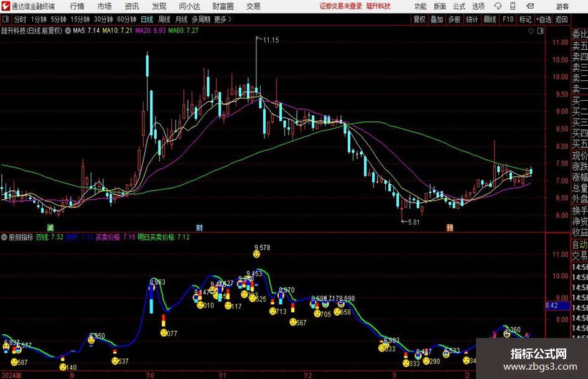This screenshot has width=588, height=379.
Task: Expand the MA indicator settings arrow
Action: point(68,30)
